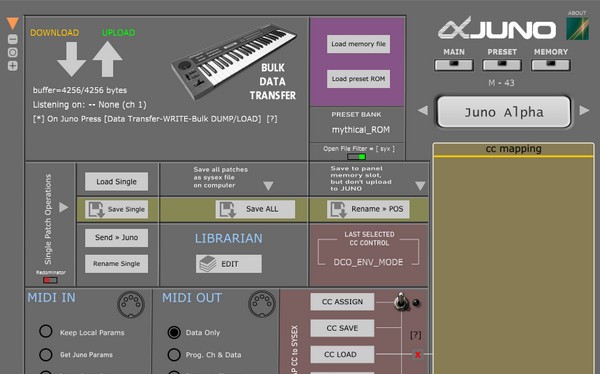This screenshot has height=374, width=600.
Task: Click the Listening on: -- None (ch 1) text
Action: pos(90,105)
